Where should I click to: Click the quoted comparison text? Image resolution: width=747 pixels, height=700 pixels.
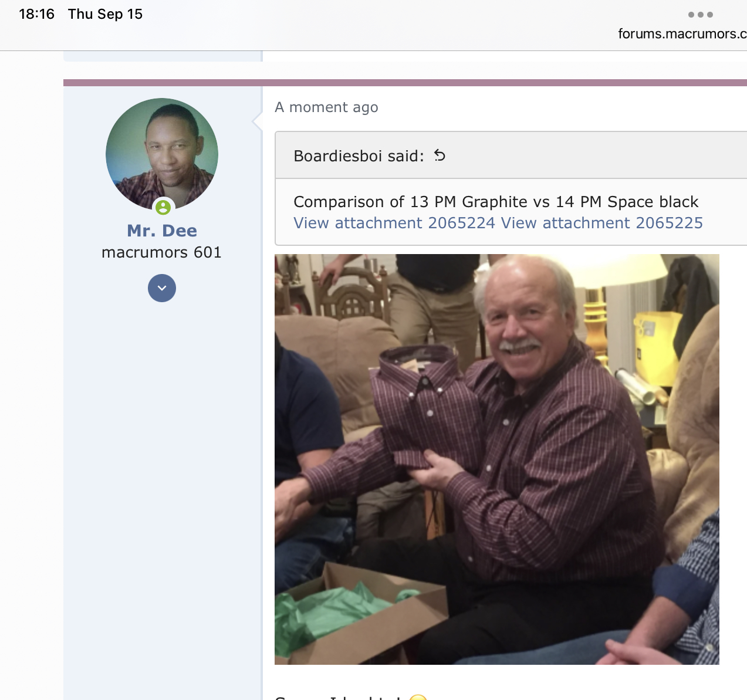(496, 202)
